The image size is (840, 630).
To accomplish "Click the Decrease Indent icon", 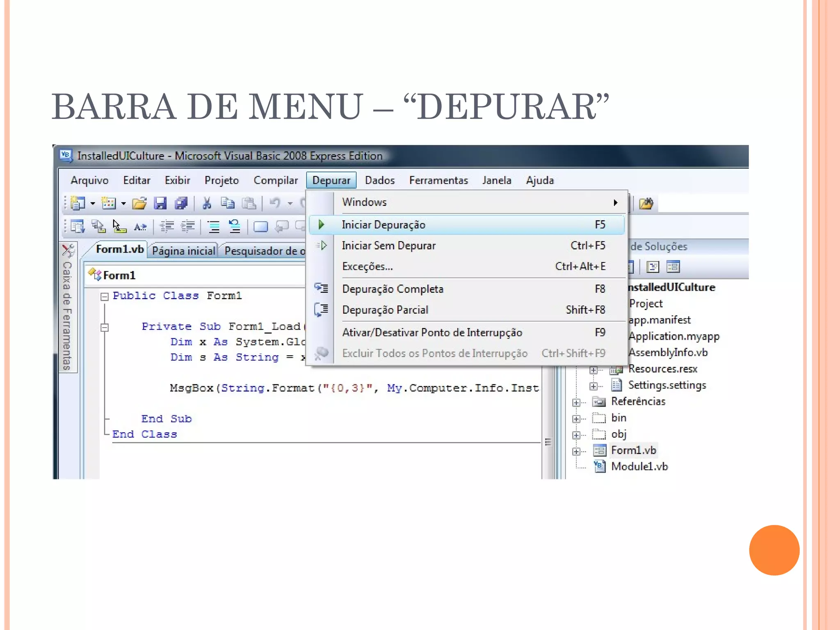I will click(167, 226).
